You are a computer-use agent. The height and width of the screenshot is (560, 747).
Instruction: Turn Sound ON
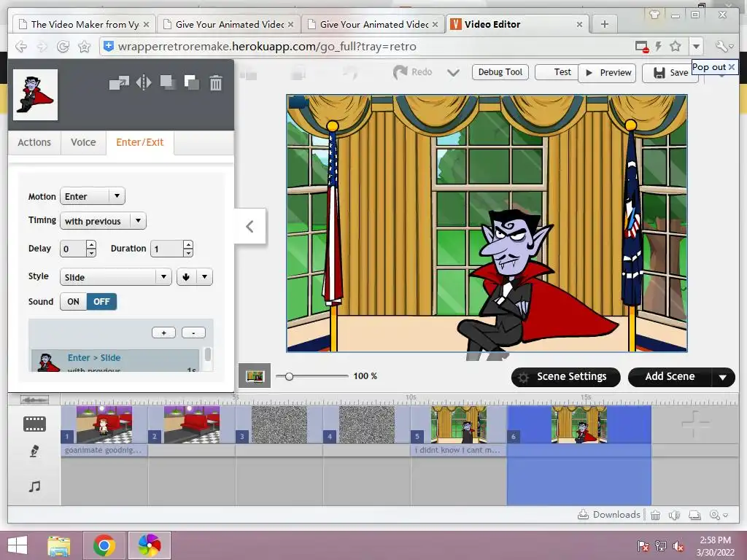tap(74, 301)
